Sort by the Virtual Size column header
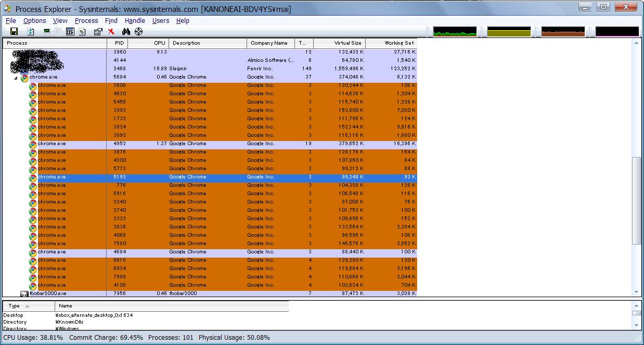The width and height of the screenshot is (644, 345). click(x=339, y=43)
